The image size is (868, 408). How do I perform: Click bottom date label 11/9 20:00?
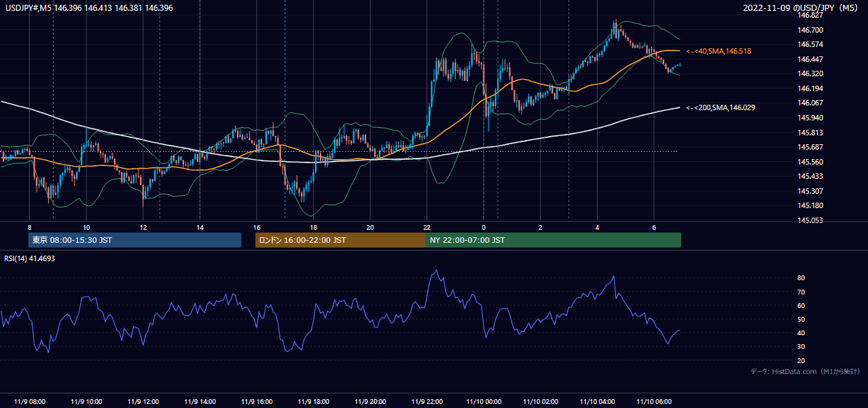pos(369,402)
